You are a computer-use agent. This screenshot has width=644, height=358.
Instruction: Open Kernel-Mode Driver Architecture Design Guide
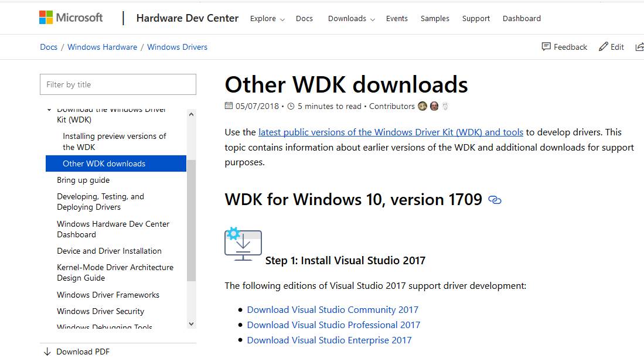115,272
